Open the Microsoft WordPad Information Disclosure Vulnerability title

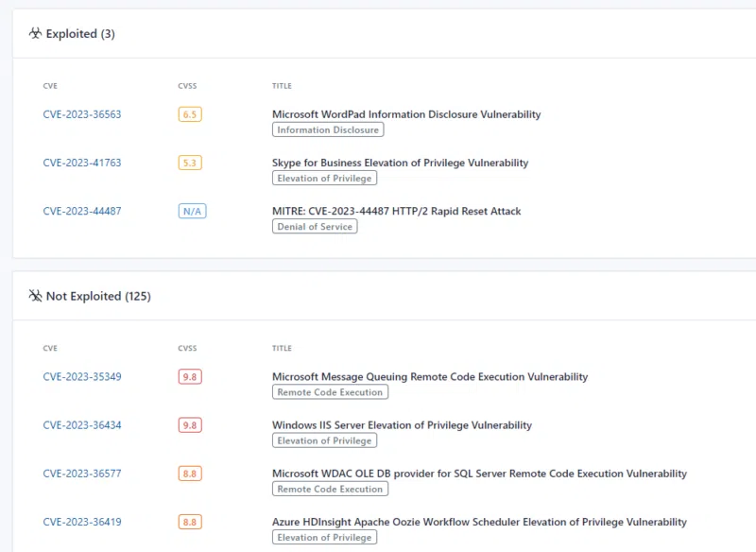(x=406, y=113)
